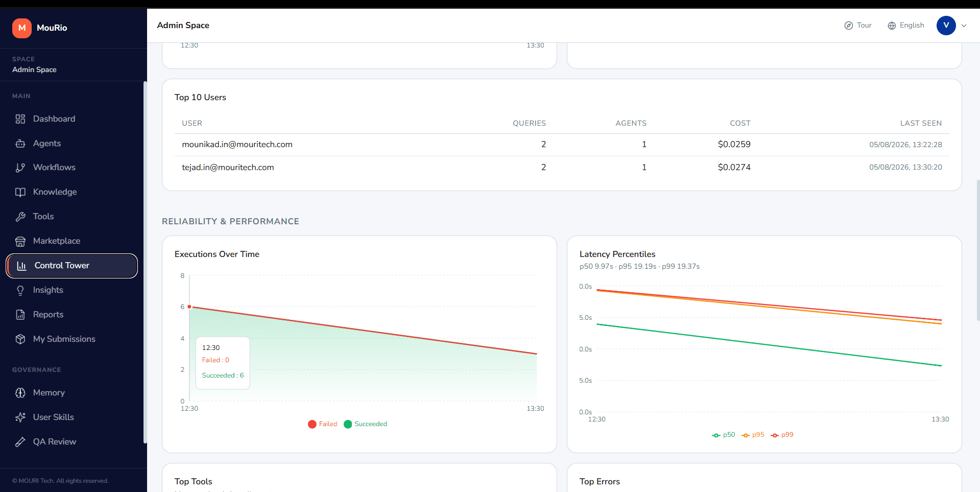Open the Knowledge book icon
Image resolution: width=980 pixels, height=492 pixels.
20,192
